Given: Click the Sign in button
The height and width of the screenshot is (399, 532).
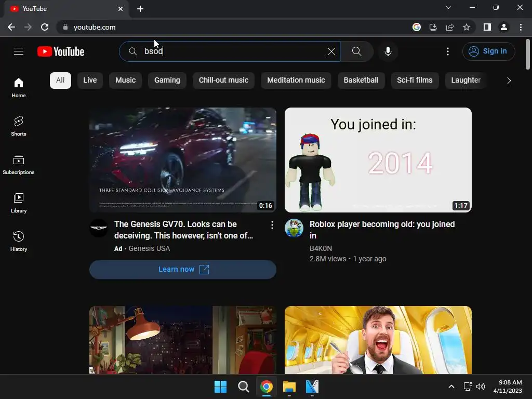Looking at the screenshot, I should click(488, 51).
